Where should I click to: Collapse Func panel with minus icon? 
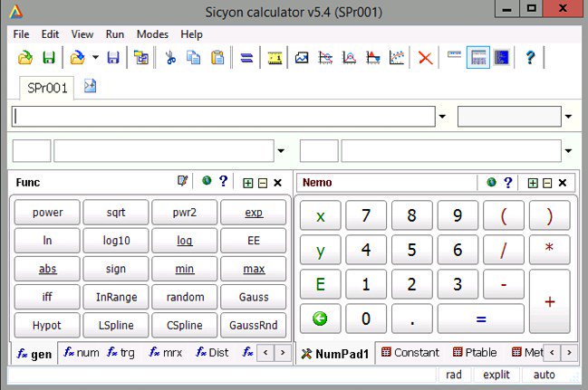[x=263, y=183]
